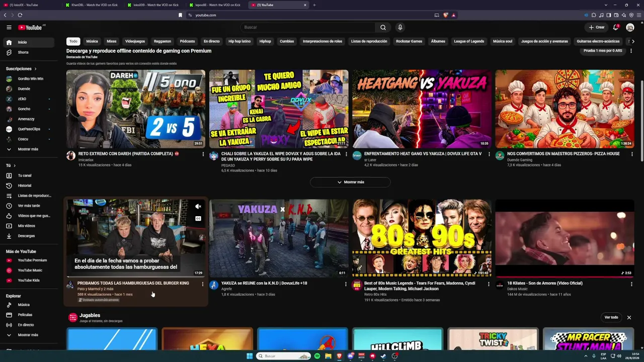Unmute the hovered Burger King preview
This screenshot has width=644, height=362.
[x=198, y=206]
